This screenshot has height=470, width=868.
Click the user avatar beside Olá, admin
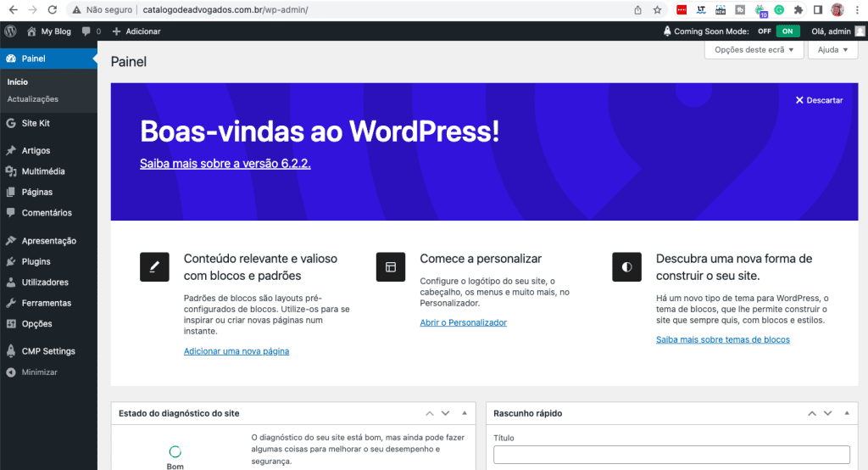click(860, 31)
